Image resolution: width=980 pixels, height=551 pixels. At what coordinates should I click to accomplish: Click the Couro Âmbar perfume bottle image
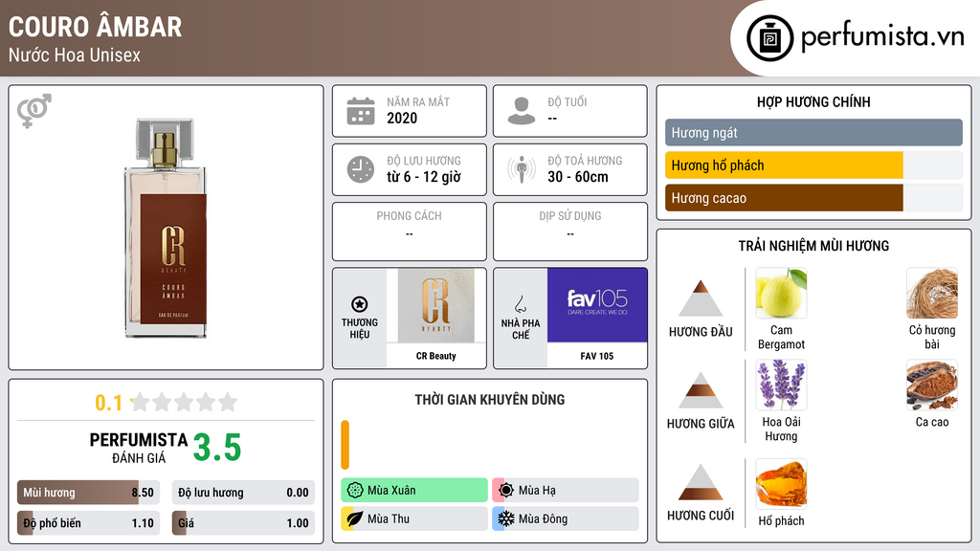pyautogui.click(x=166, y=228)
